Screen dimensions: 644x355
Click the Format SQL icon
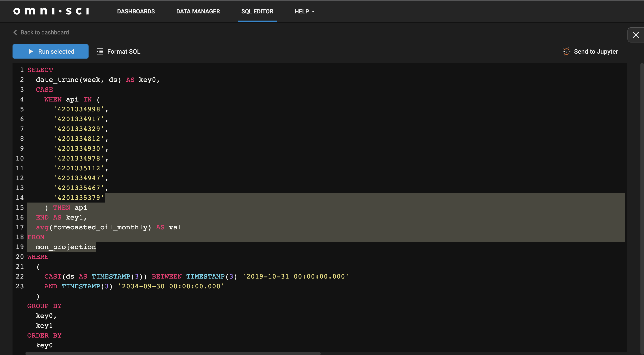(100, 51)
